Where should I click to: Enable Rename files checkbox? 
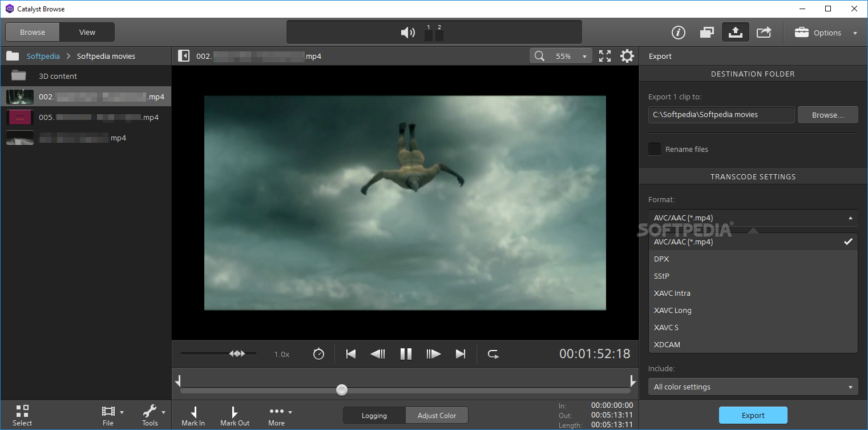click(655, 149)
